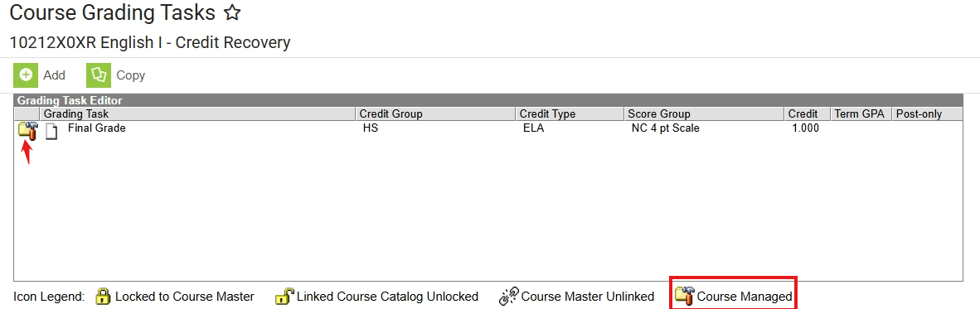
Task: Click the Course Managed icon on the Final Grade row
Action: click(x=28, y=131)
